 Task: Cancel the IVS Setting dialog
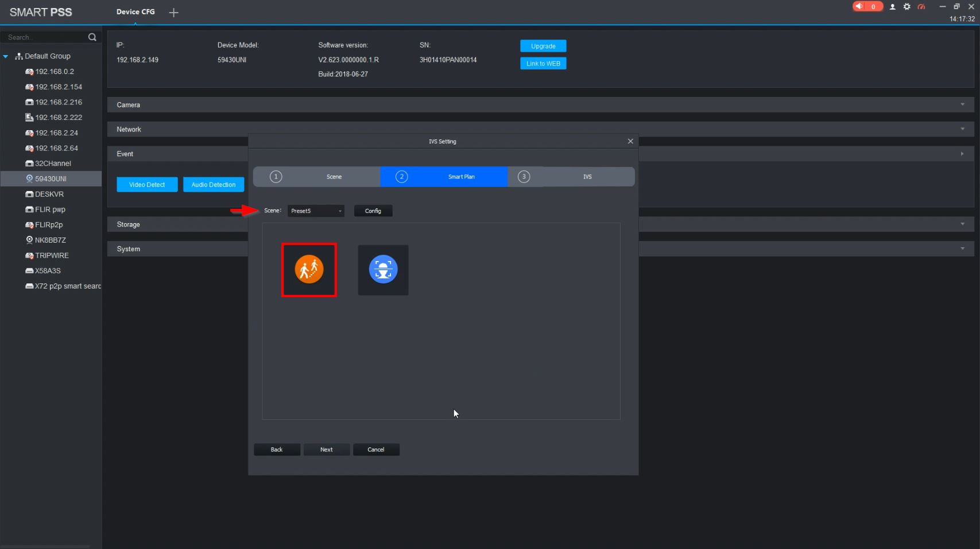[376, 450]
